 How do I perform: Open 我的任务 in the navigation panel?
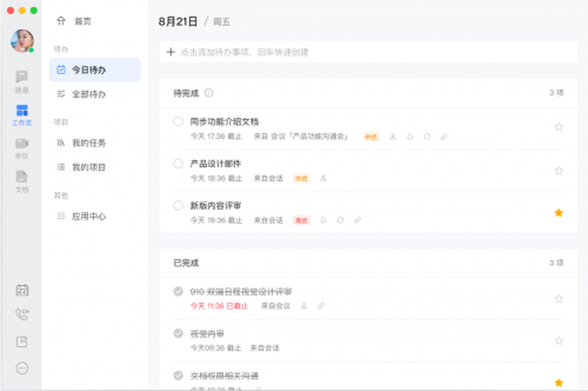(88, 142)
